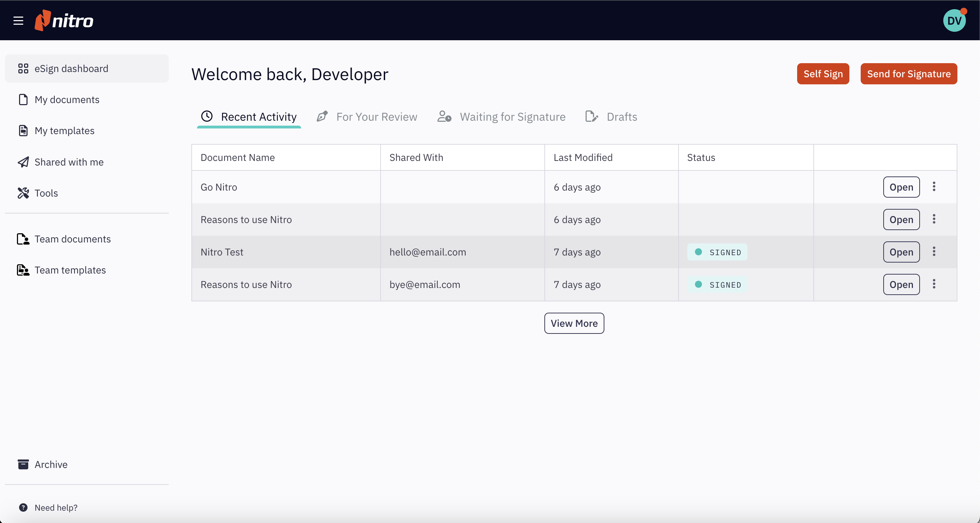Open Team documents
Viewport: 980px width, 523px height.
coord(72,239)
